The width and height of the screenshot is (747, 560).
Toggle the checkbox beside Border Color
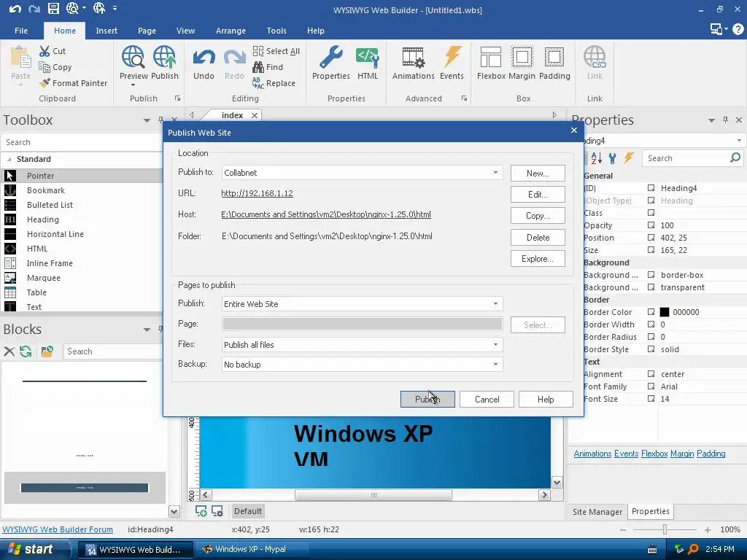point(651,312)
